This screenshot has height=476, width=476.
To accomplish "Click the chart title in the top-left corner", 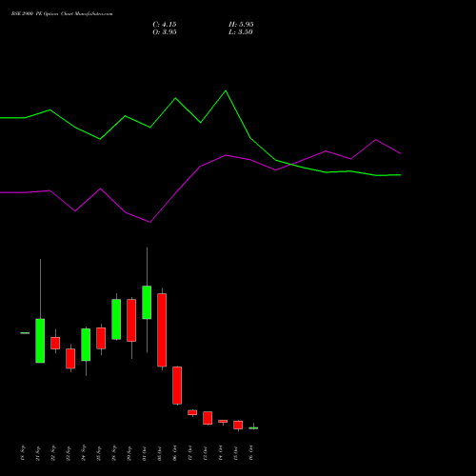I will coord(62,14).
